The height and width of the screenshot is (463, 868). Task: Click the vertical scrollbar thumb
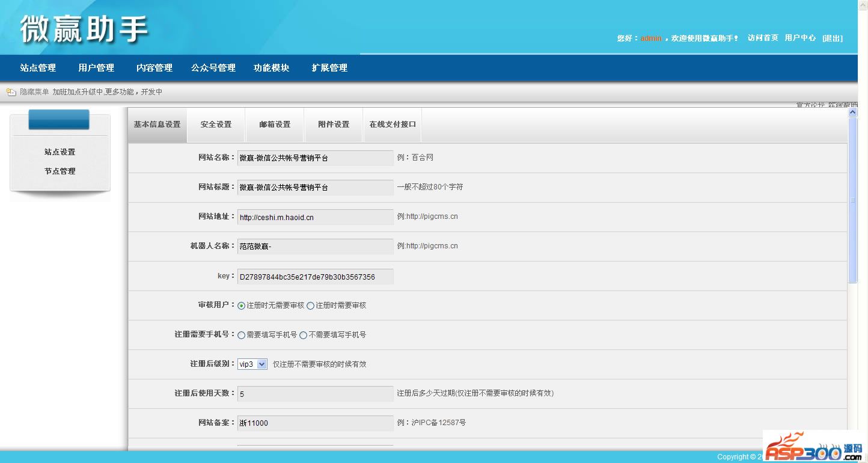[x=852, y=200]
